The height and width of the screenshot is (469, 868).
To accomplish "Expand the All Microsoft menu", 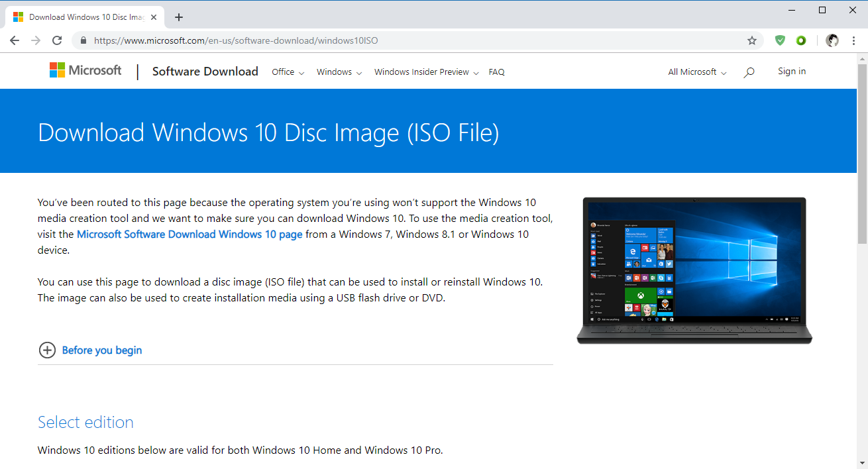I will [x=697, y=72].
